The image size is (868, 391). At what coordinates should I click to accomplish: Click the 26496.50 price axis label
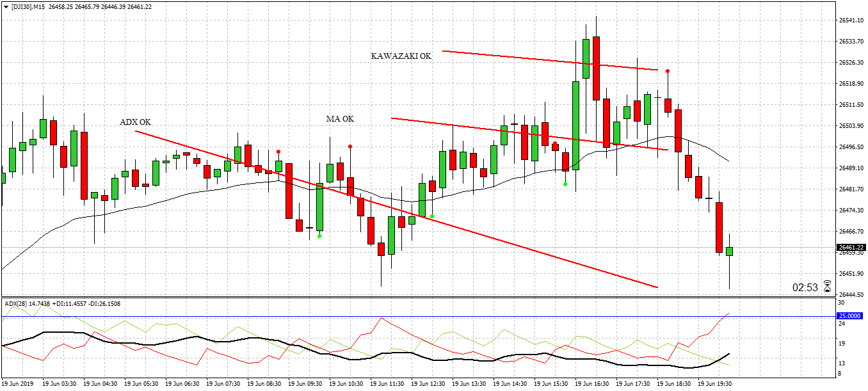pos(851,147)
